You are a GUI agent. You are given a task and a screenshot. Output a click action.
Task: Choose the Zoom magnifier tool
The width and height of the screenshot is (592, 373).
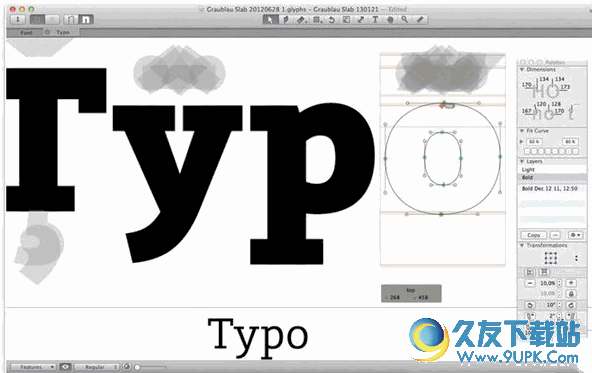404,20
